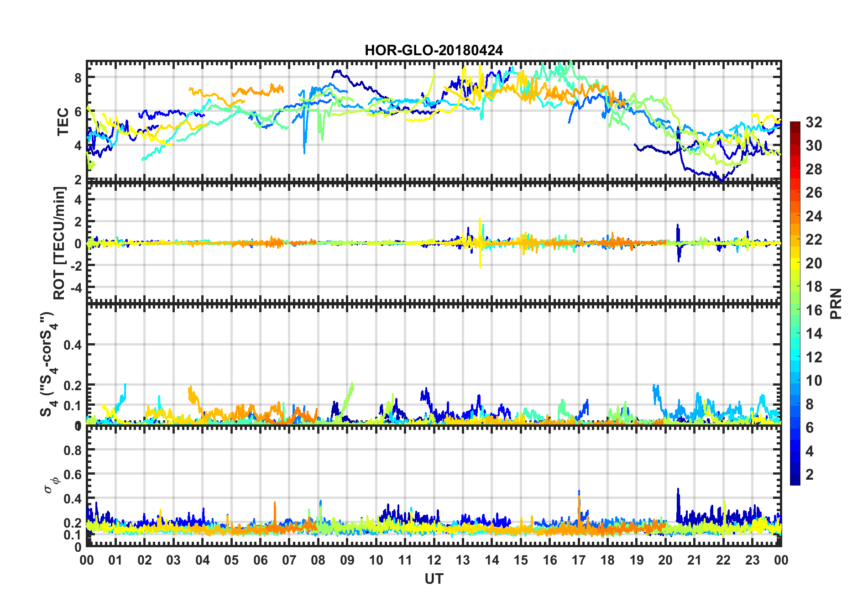Click the 8 tick on PRN colorbar
This screenshot has width=868, height=607.
point(810,404)
